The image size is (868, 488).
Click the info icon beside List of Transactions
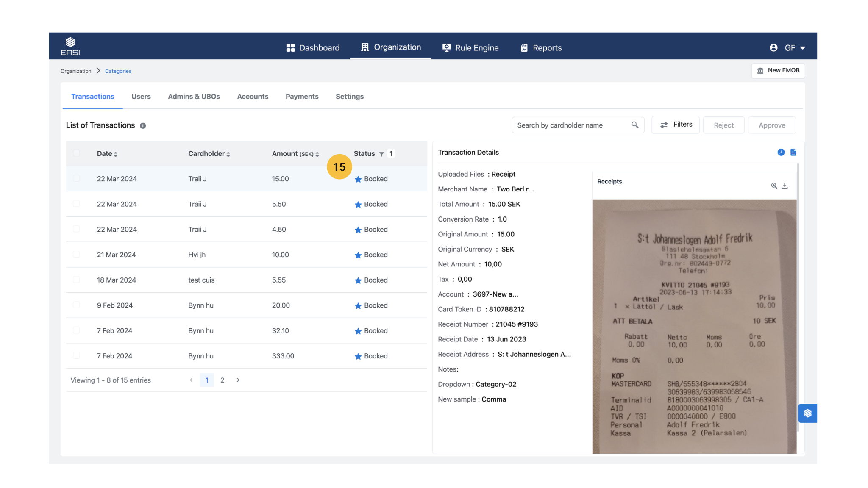coord(143,126)
